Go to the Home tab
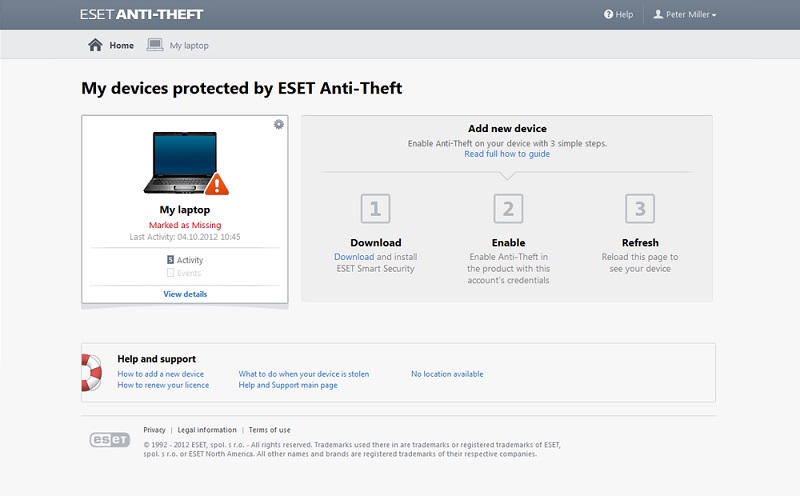The image size is (800, 496). [121, 45]
